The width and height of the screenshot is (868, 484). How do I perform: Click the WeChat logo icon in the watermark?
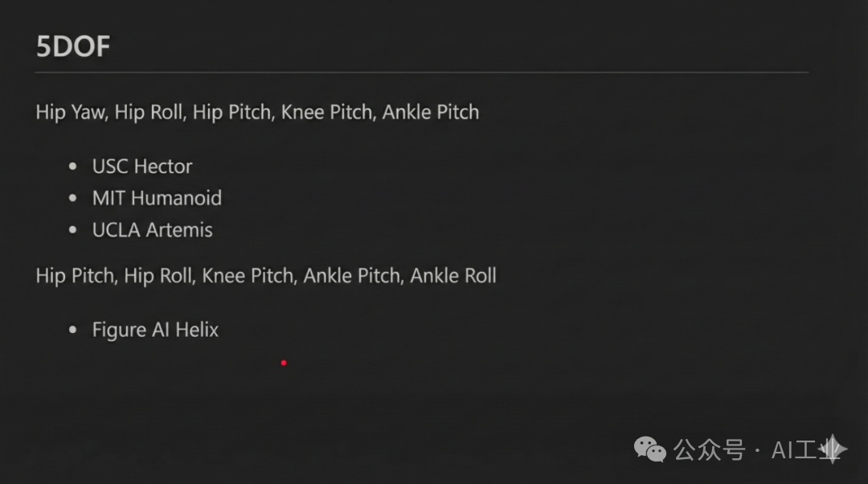(x=650, y=449)
